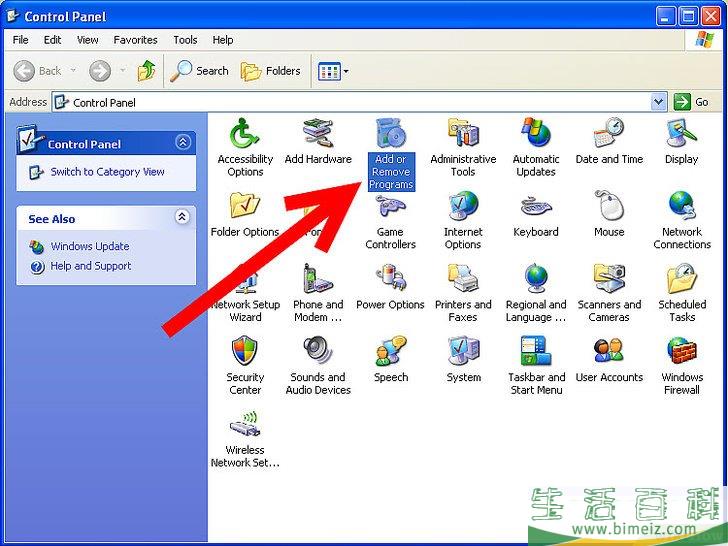Open Speech settings
The height and width of the screenshot is (546, 728).
(x=391, y=359)
